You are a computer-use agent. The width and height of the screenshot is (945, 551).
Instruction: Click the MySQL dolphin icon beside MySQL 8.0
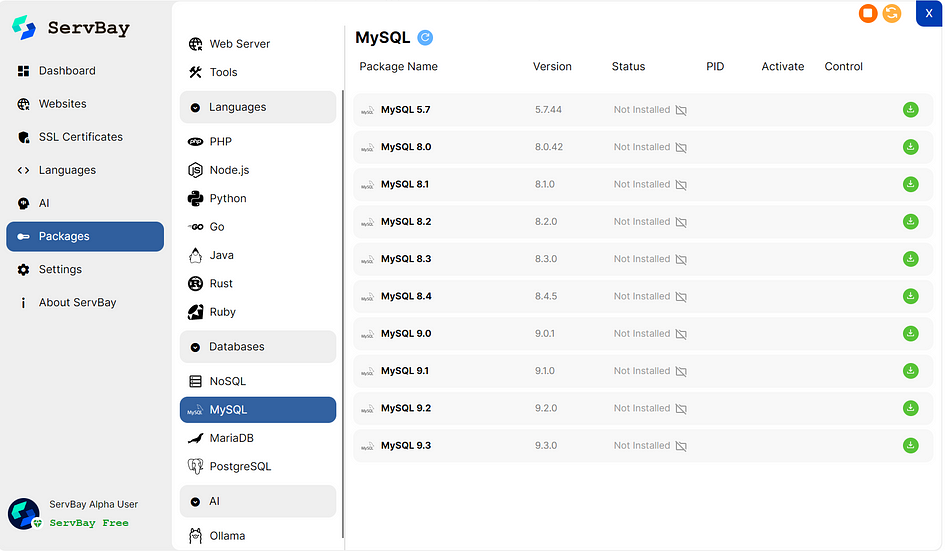(367, 147)
